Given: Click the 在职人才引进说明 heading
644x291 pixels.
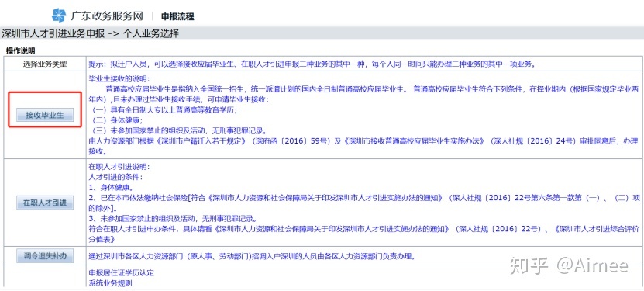Looking at the screenshot, I should 119,168.
